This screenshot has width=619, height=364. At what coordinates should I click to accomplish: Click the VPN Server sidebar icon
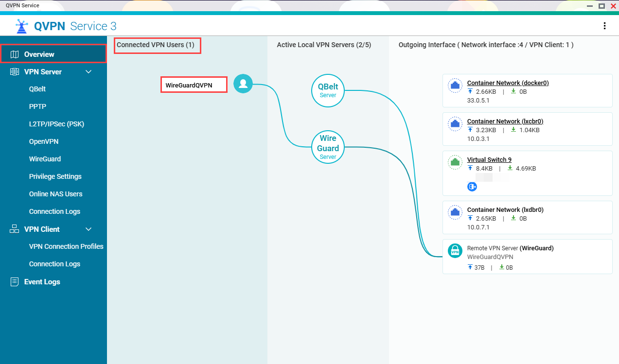pos(14,71)
